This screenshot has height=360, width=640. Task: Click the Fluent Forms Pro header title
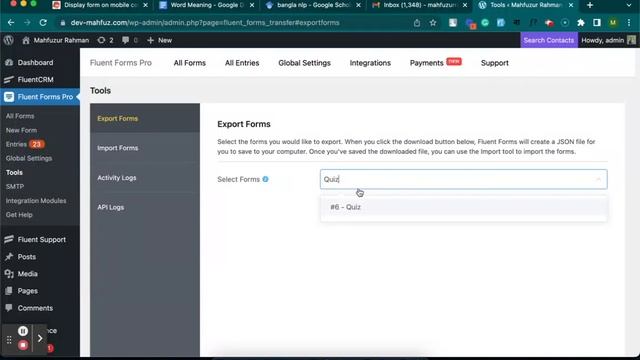121,63
